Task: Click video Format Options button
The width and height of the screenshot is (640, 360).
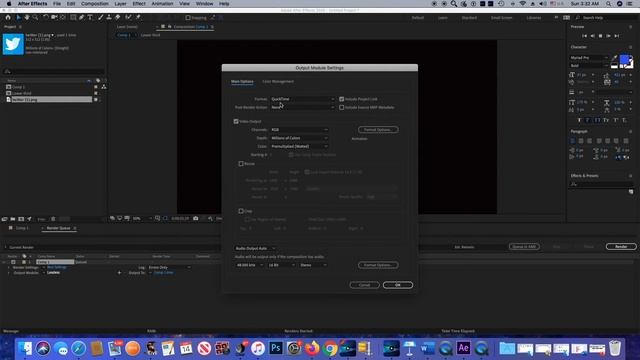Action: pyautogui.click(x=378, y=130)
